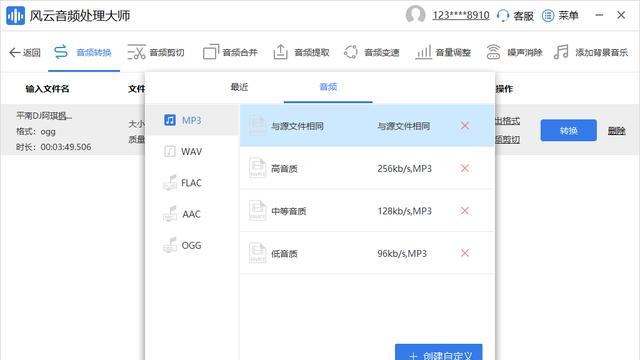Image resolution: width=640 pixels, height=360 pixels.
Task: Click the 客服 headset icon
Action: tap(503, 16)
